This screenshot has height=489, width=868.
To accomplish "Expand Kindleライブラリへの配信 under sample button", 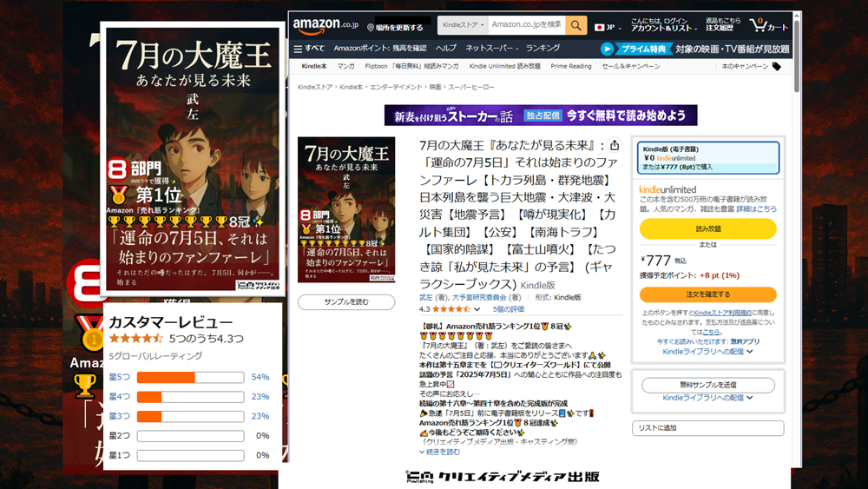I will tap(707, 398).
